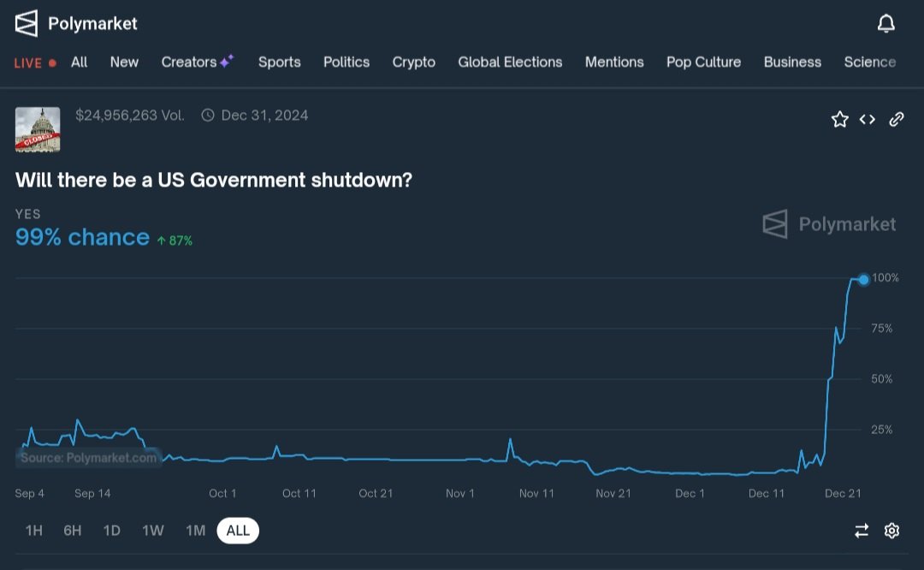The image size is (924, 570).
Task: Click the clock icon beside Dec 31, 2024
Action: (x=207, y=115)
